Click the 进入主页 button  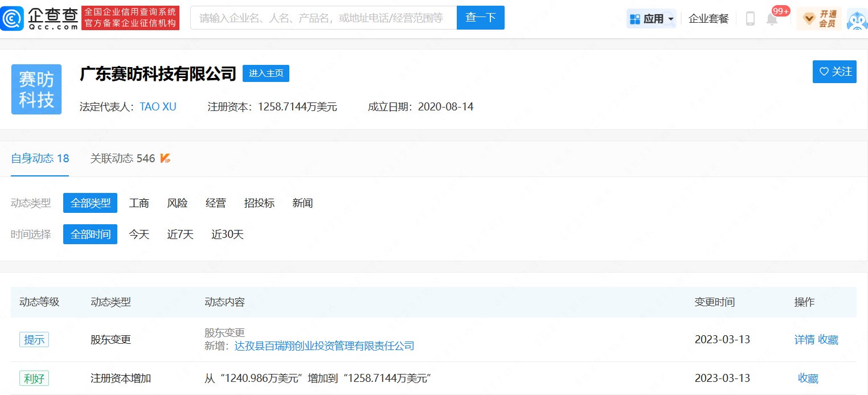click(x=266, y=73)
